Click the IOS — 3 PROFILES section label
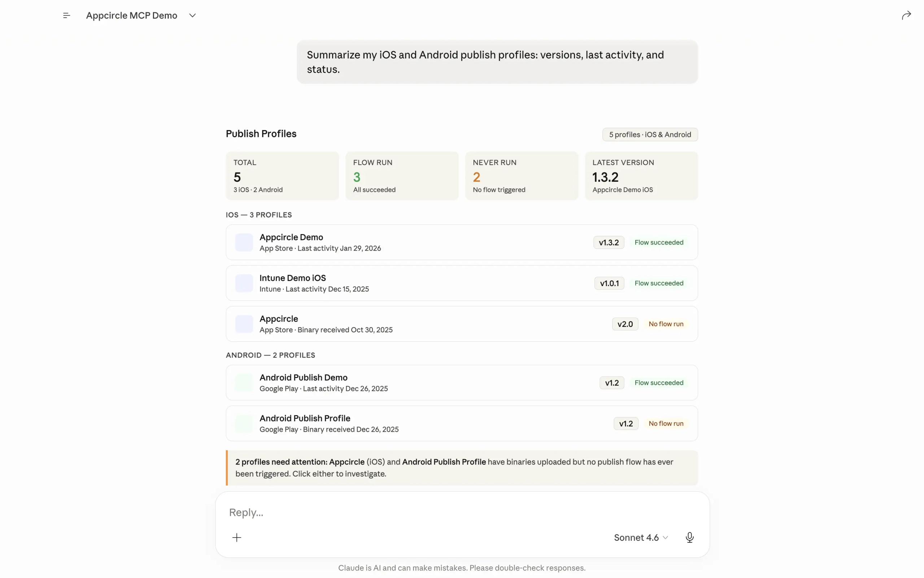Screen dimensions: 924x578 [x=259, y=215]
